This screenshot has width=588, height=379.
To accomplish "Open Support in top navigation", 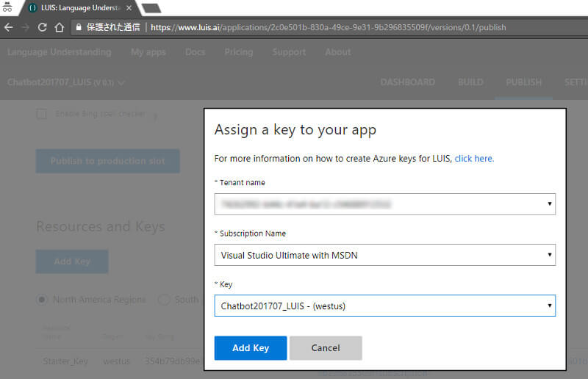I will click(x=289, y=52).
